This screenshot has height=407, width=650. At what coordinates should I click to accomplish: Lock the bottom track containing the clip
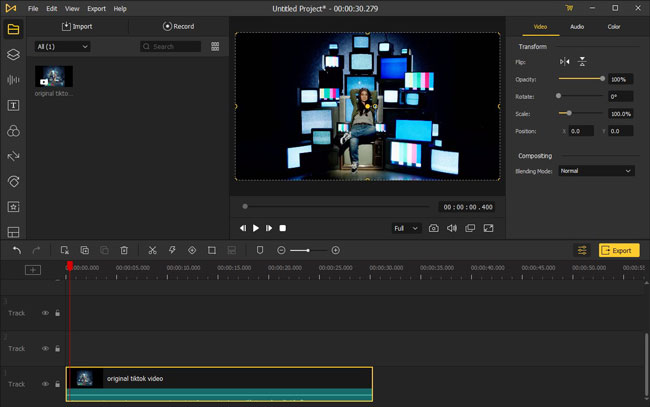coord(58,384)
